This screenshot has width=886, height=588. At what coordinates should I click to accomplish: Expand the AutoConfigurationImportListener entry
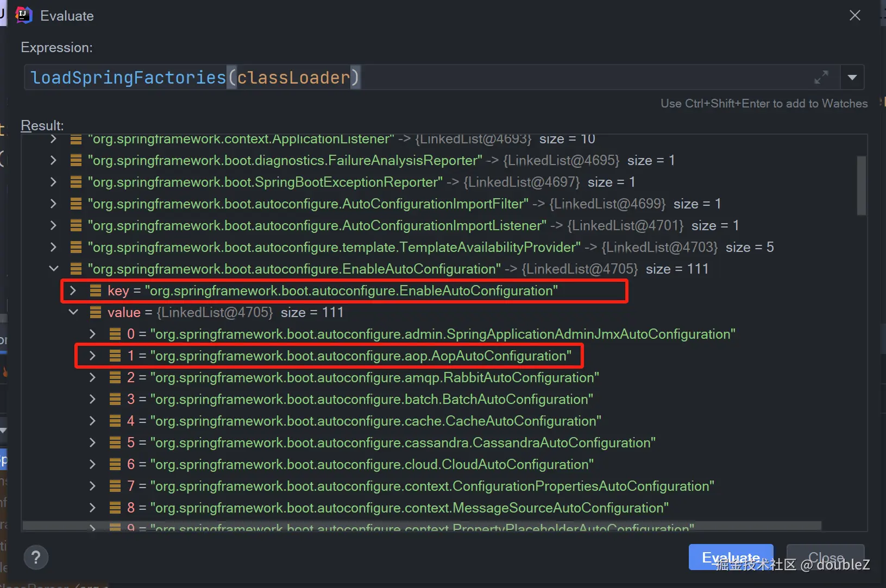[x=53, y=225]
